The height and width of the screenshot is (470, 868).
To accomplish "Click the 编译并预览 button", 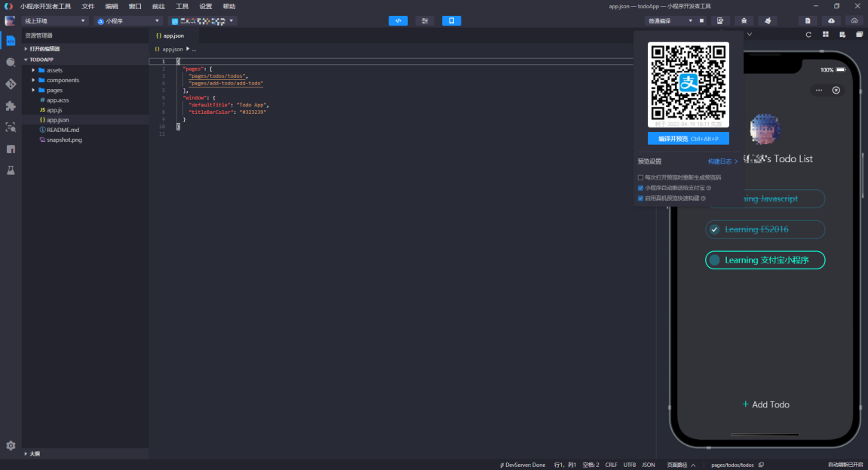I will click(688, 138).
